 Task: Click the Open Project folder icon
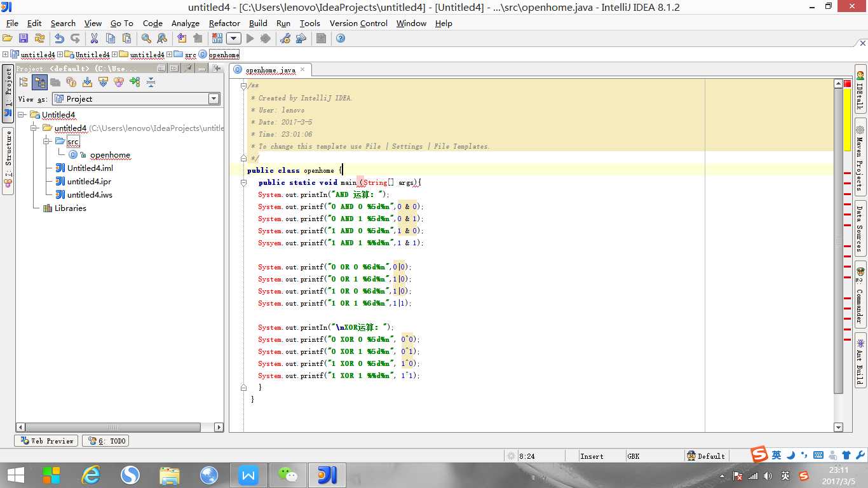7,38
